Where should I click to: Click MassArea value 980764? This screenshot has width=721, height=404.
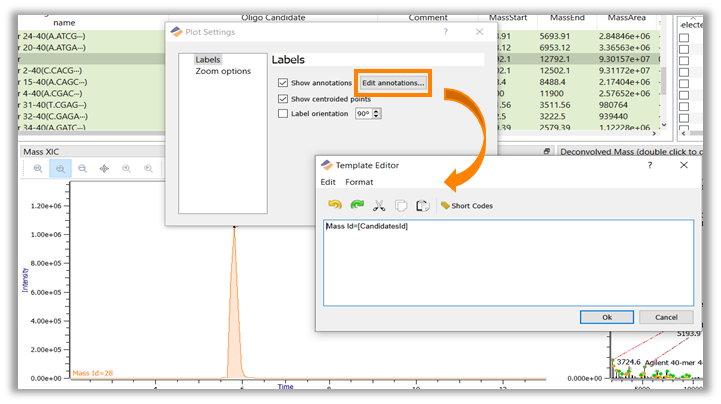tap(613, 105)
